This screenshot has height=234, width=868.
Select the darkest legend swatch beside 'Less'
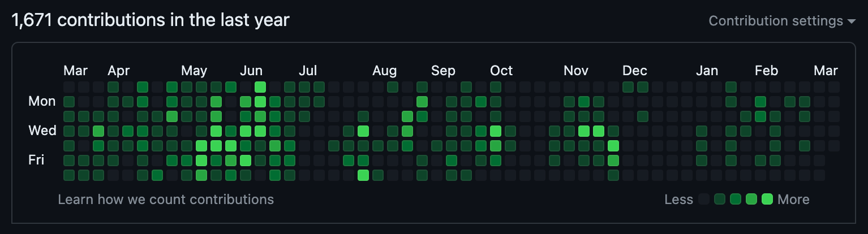click(x=704, y=199)
